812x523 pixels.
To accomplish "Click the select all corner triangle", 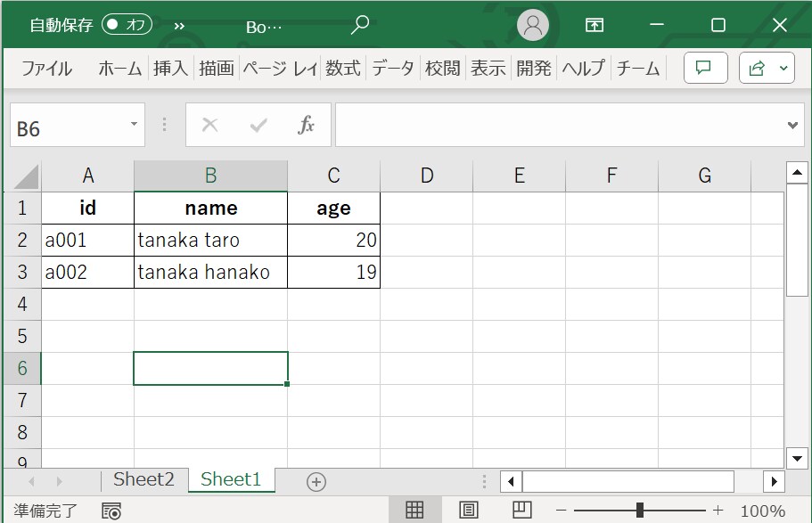I will (26, 176).
